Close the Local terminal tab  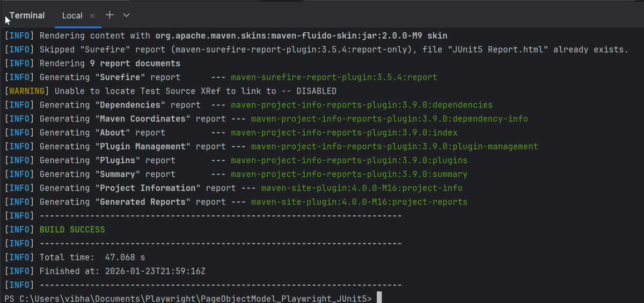[92, 16]
